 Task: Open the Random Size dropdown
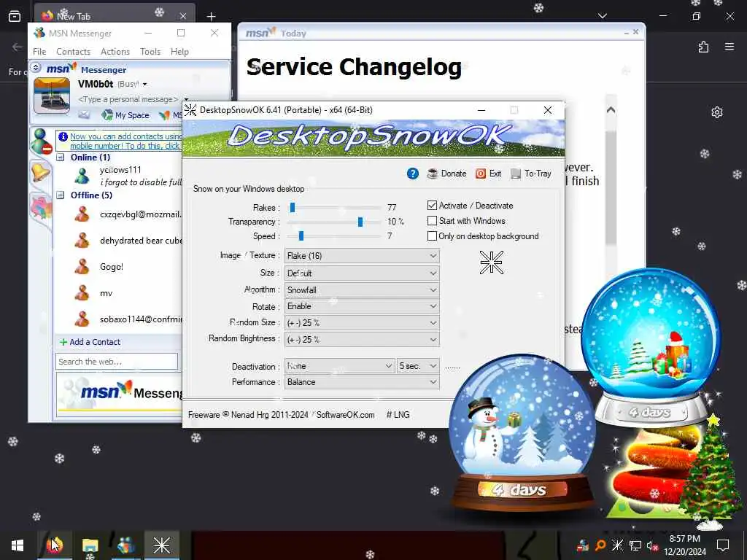[362, 323]
